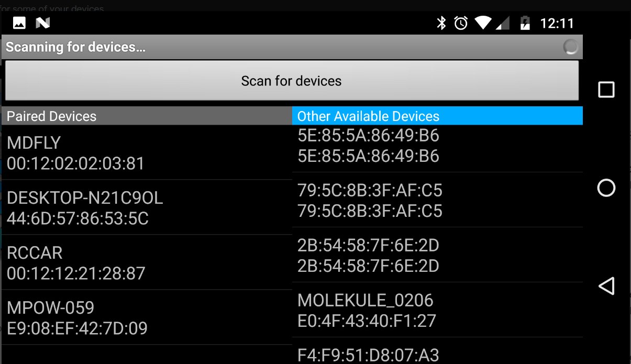Select the Other Available Devices header
Viewport: 631px width, 364px height.
[x=438, y=116]
